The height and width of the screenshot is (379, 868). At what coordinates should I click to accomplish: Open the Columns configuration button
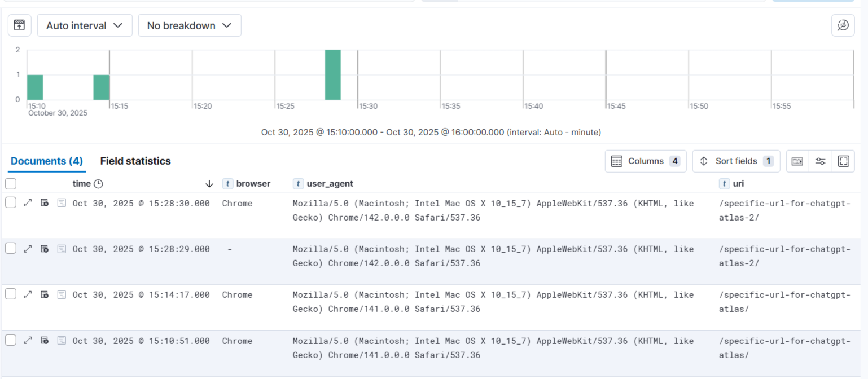(645, 161)
